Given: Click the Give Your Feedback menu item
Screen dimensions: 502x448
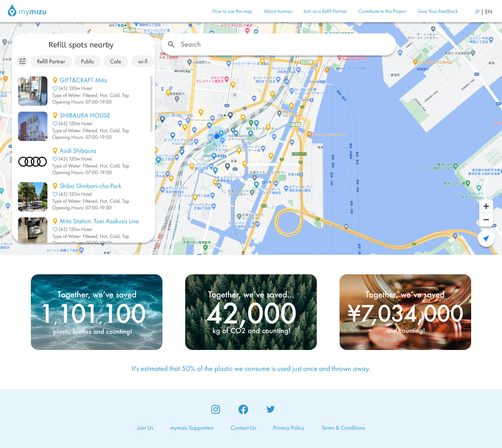Looking at the screenshot, I should (x=437, y=11).
